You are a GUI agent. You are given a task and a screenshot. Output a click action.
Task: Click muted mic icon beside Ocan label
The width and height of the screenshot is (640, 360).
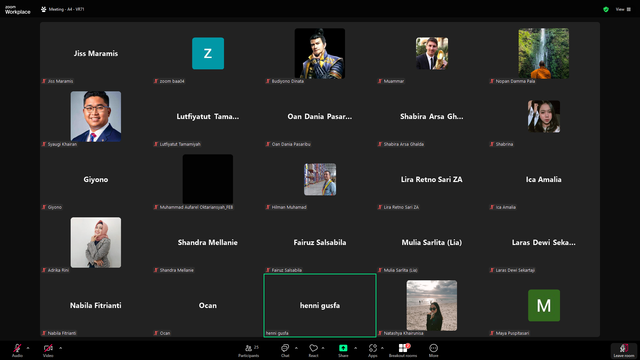click(156, 333)
